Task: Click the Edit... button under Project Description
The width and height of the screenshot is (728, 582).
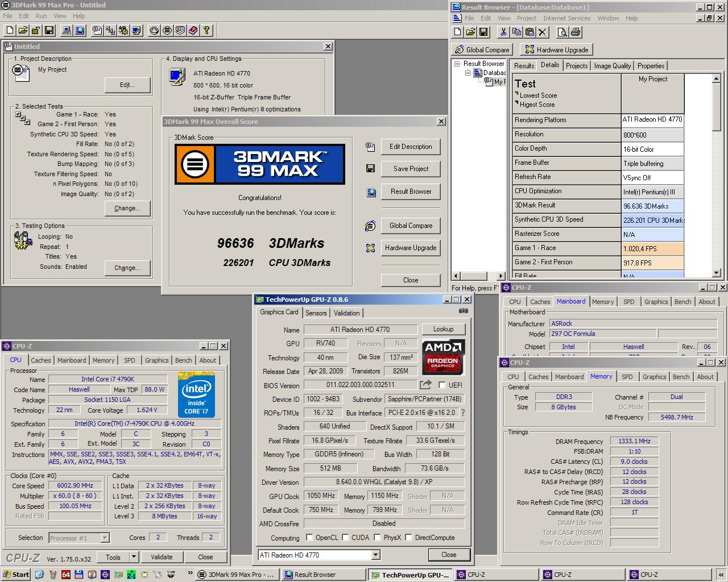Action: pyautogui.click(x=127, y=85)
